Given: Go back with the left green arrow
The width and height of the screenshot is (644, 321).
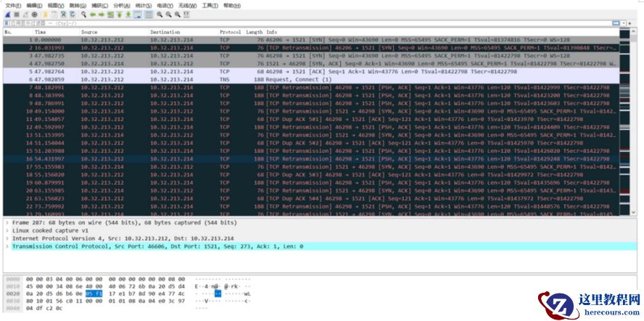Looking at the screenshot, I should (93, 14).
